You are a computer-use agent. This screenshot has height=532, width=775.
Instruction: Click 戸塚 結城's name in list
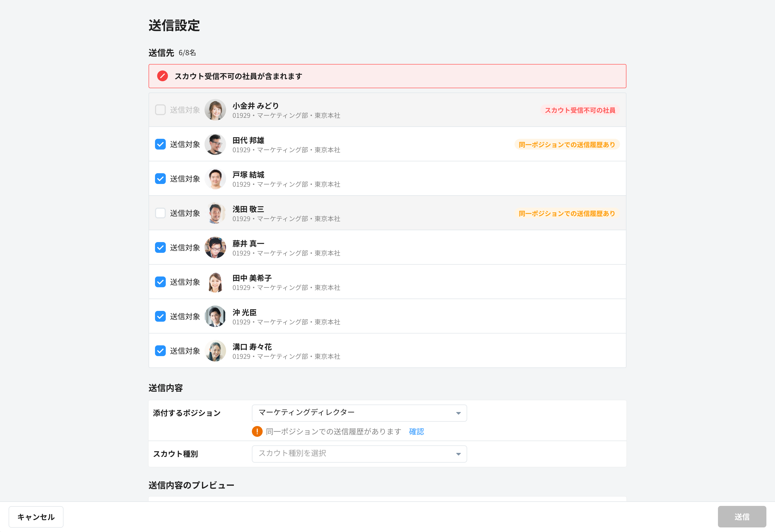248,175
